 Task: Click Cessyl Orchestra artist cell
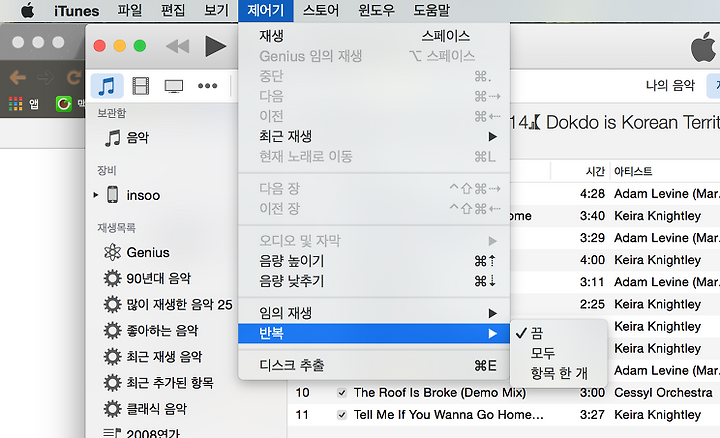coord(664,393)
